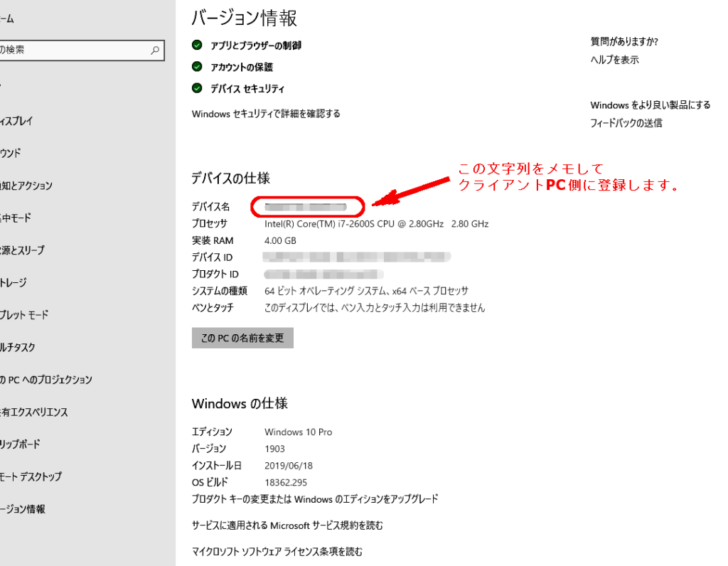Click the green check beside アプリとブラウザーの制御
This screenshot has height=566, width=728.
(x=197, y=46)
